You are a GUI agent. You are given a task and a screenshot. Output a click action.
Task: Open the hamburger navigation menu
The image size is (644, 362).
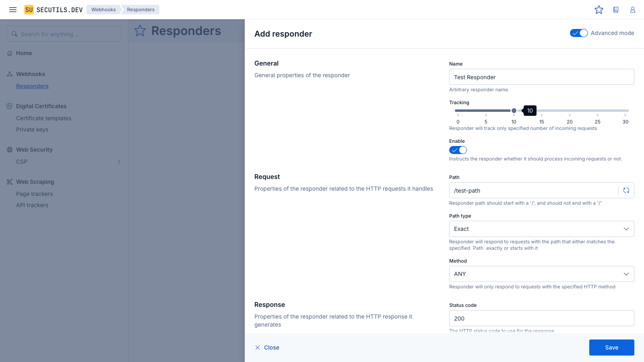pyautogui.click(x=13, y=10)
